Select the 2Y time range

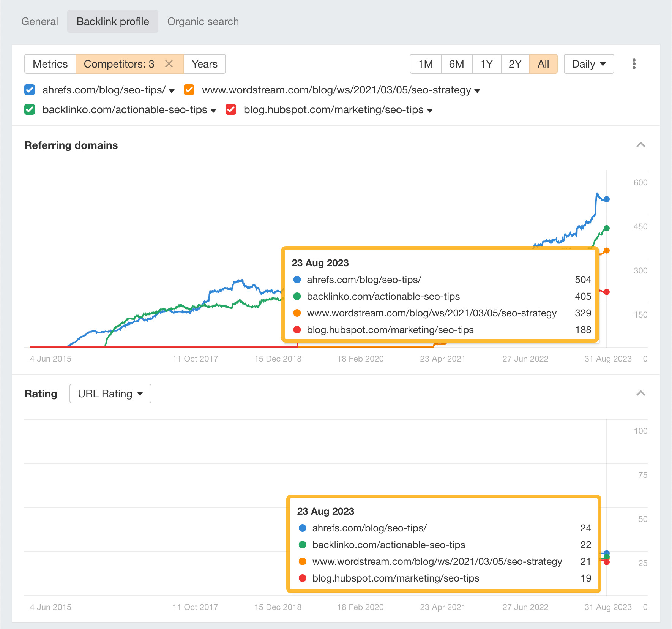tap(515, 64)
